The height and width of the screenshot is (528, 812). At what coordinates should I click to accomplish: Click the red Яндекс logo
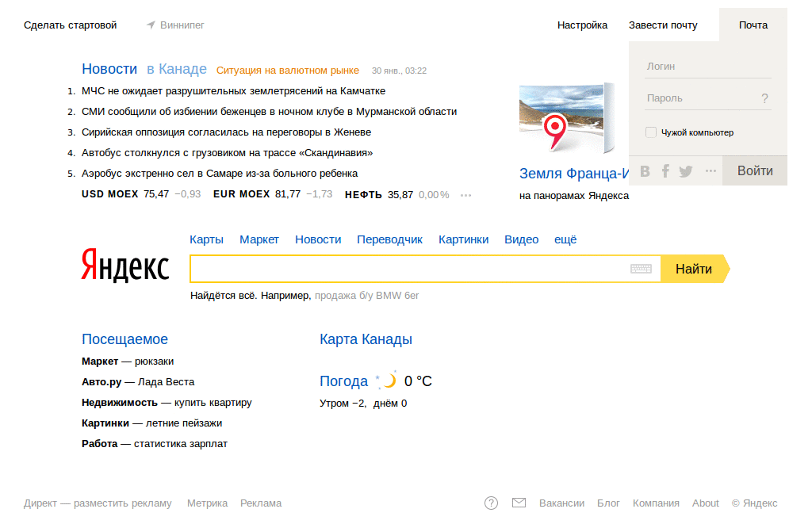tap(125, 265)
